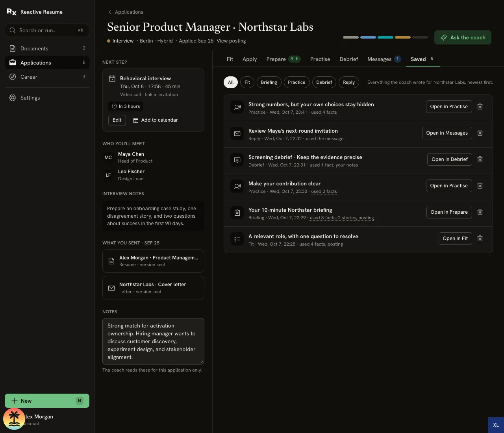
Task: Open the Practise tab
Action: 320,59
